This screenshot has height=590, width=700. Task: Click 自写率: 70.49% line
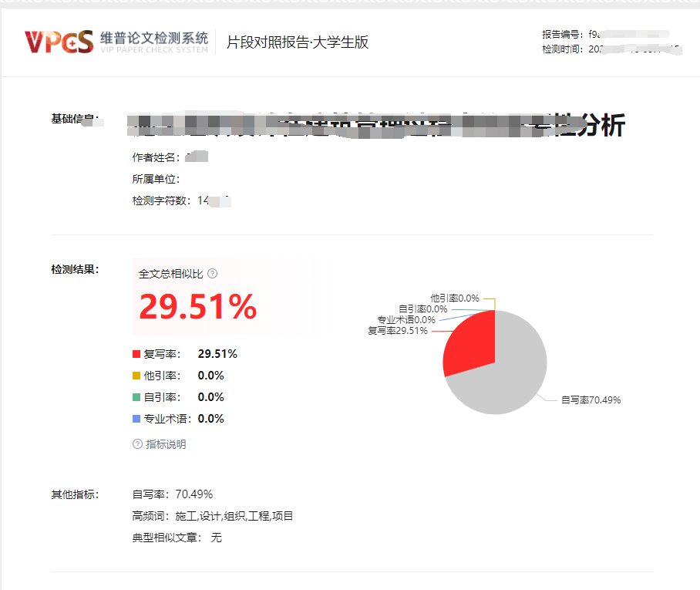[173, 494]
